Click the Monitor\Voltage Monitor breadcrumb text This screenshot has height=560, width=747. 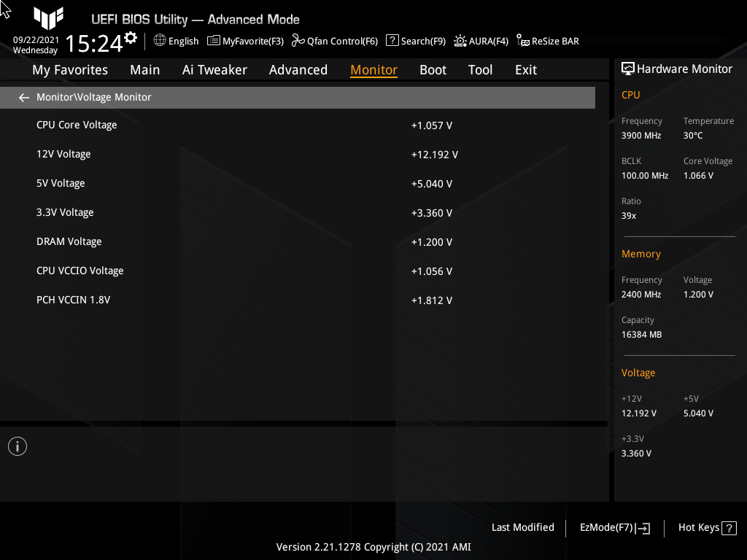94,97
